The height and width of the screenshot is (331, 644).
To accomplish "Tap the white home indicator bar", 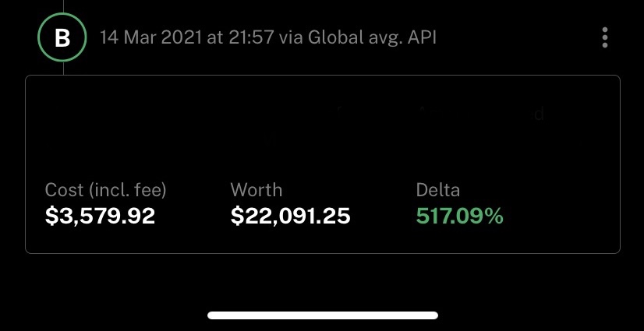I will [323, 315].
